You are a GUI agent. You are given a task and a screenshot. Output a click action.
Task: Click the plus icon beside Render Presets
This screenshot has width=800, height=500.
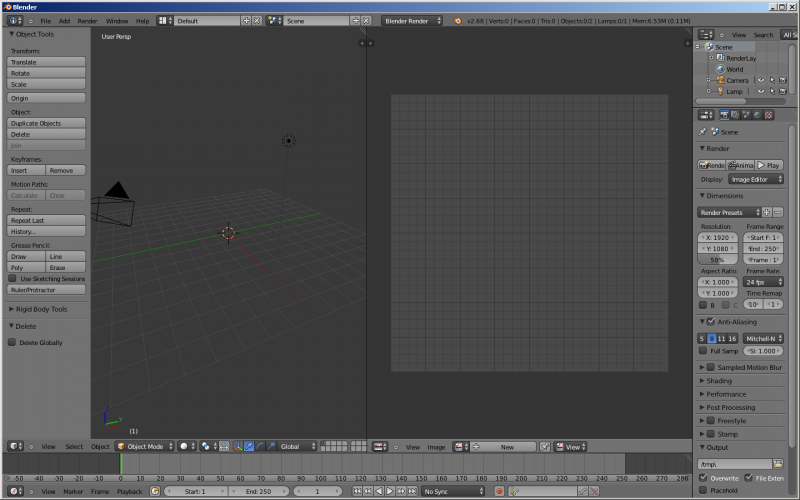(767, 212)
